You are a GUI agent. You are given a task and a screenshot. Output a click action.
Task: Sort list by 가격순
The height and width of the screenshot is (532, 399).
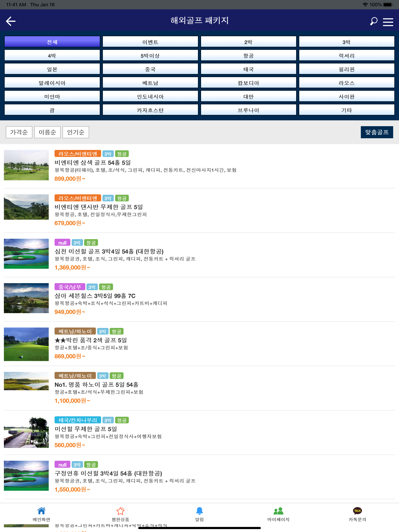click(19, 132)
